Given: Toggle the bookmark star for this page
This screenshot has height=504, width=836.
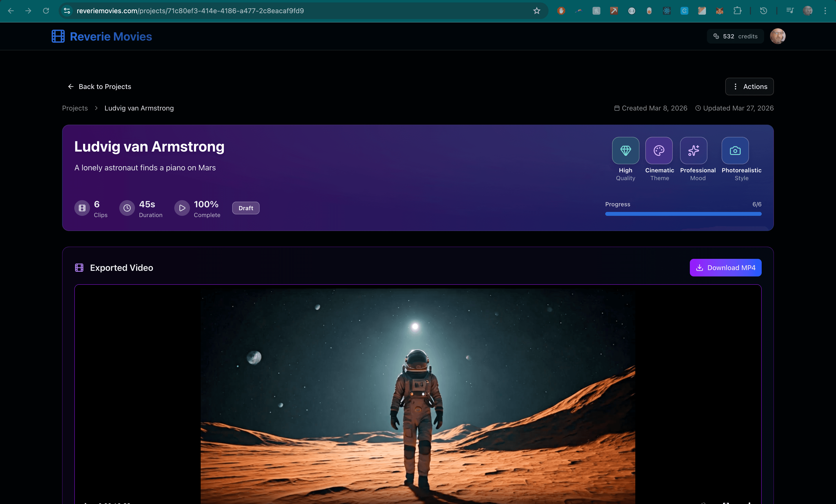Looking at the screenshot, I should (x=537, y=11).
